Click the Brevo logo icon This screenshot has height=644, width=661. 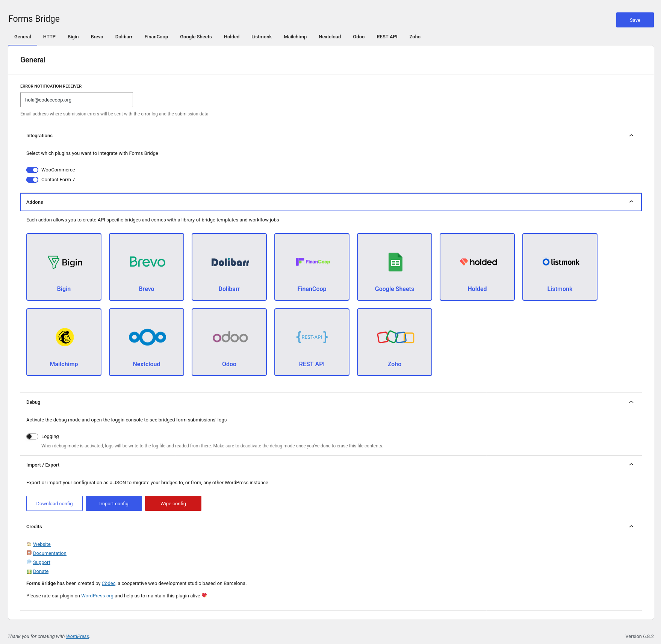[147, 262]
